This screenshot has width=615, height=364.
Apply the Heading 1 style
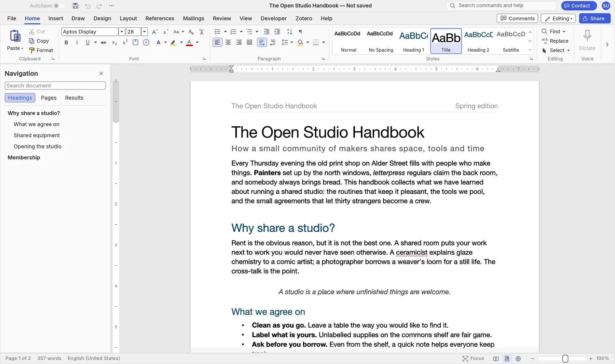[413, 41]
